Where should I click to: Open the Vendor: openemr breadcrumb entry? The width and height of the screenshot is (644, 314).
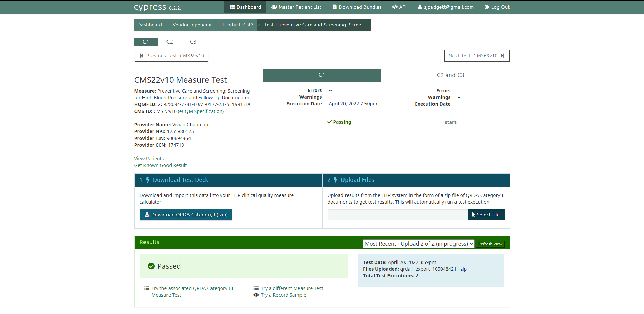(x=192, y=24)
